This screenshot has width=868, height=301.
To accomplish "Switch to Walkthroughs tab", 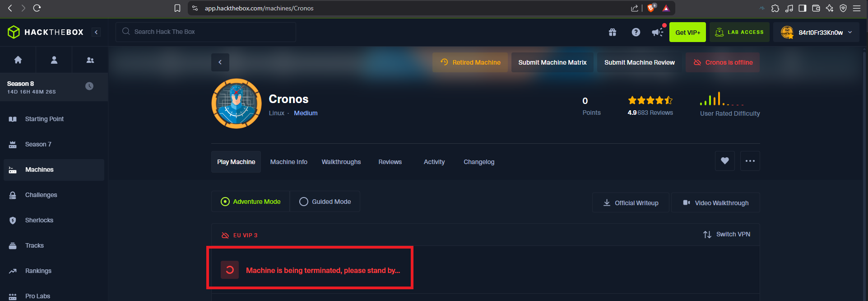I will point(341,162).
